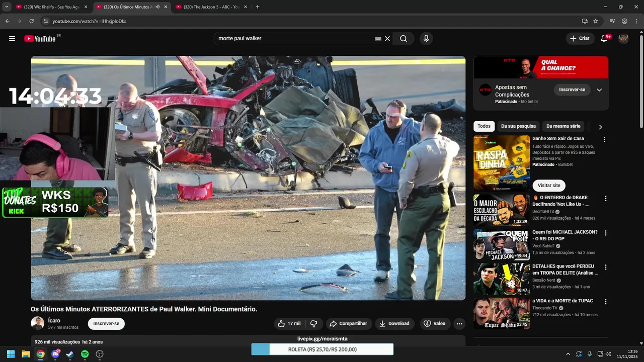The width and height of the screenshot is (644, 362).
Task: Select the Da sua pesquisa chip
Action: [x=518, y=126]
